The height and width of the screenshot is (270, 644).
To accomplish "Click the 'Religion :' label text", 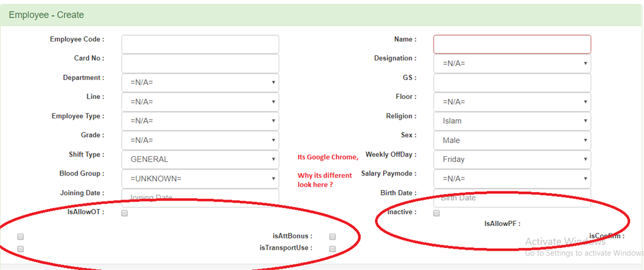I will pyautogui.click(x=401, y=116).
